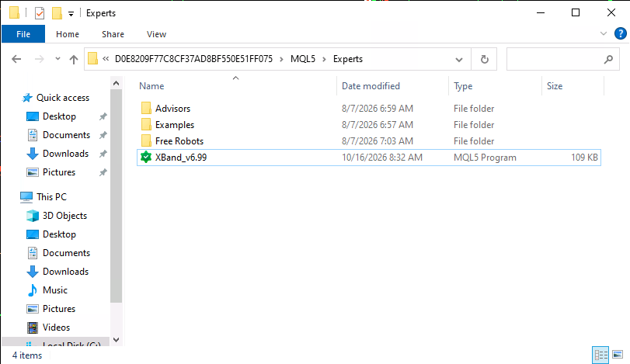Click the Music note icon in sidebar

[x=33, y=290]
